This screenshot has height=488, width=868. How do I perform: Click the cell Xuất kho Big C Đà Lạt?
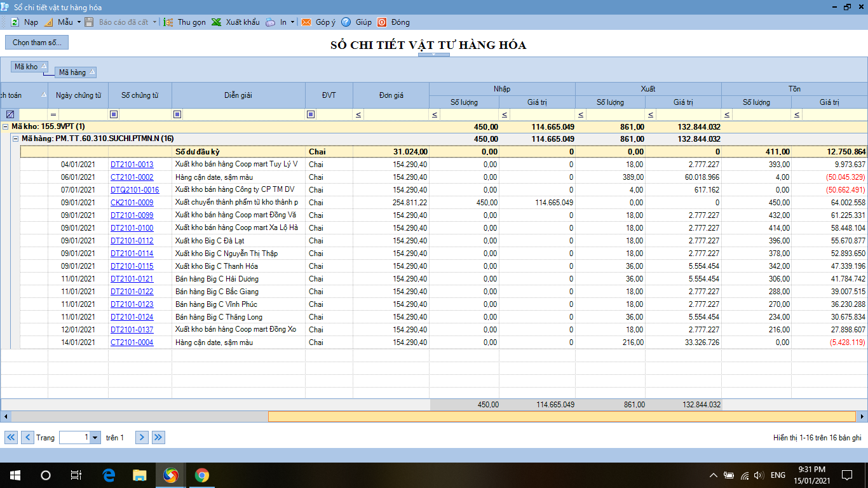[x=238, y=241]
